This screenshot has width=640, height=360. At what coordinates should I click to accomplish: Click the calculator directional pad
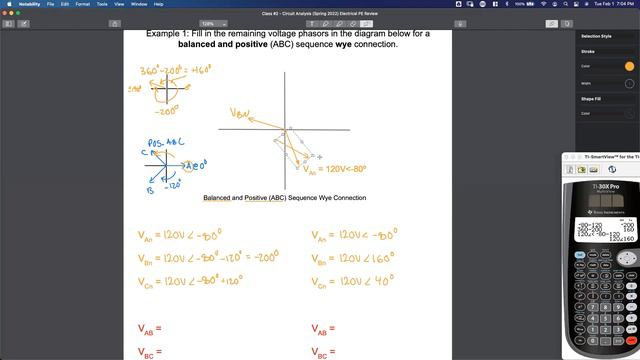[x=627, y=258]
